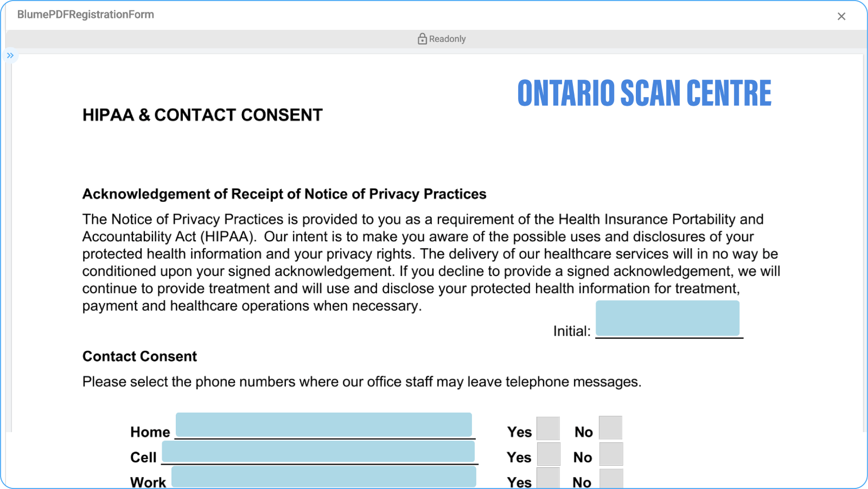
Task: Click the Acknowledgement of Receipt heading
Action: 284,194
